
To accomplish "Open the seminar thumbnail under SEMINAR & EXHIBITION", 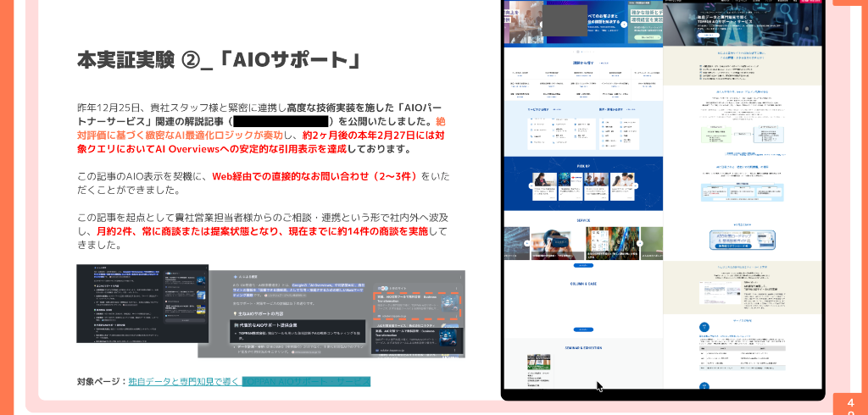I will coord(538,362).
